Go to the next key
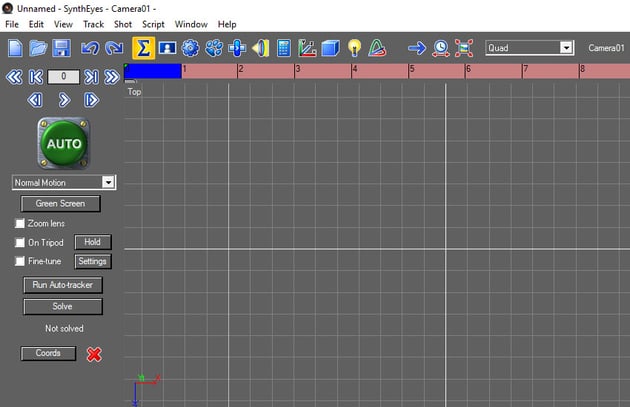Image resolution: width=630 pixels, height=407 pixels. coord(91,77)
